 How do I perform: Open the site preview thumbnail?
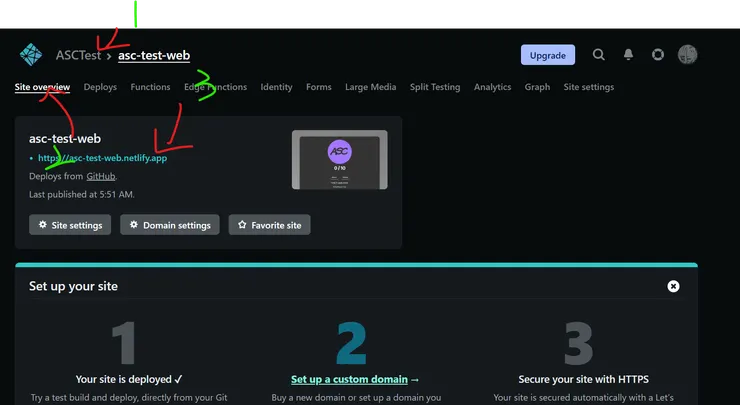(340, 160)
